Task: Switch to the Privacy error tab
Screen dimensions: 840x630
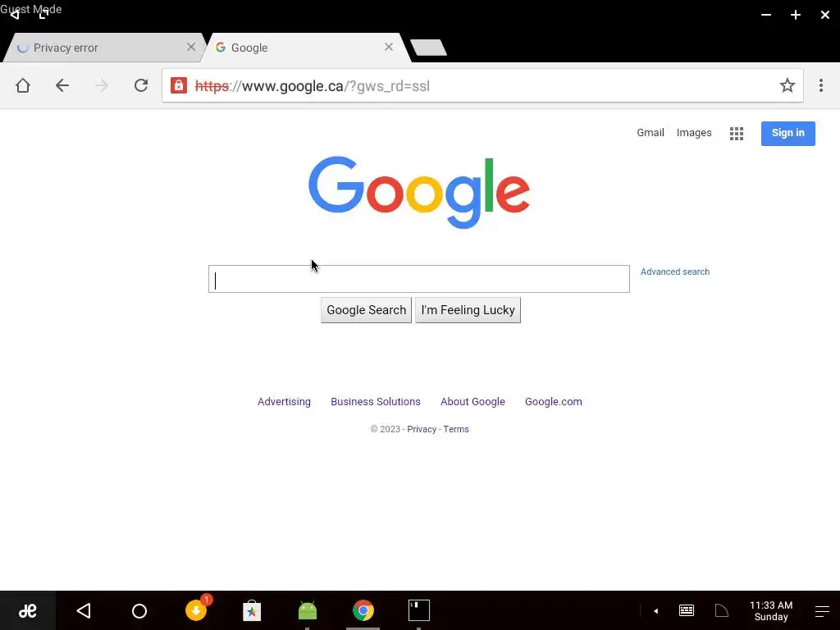Action: 102,48
